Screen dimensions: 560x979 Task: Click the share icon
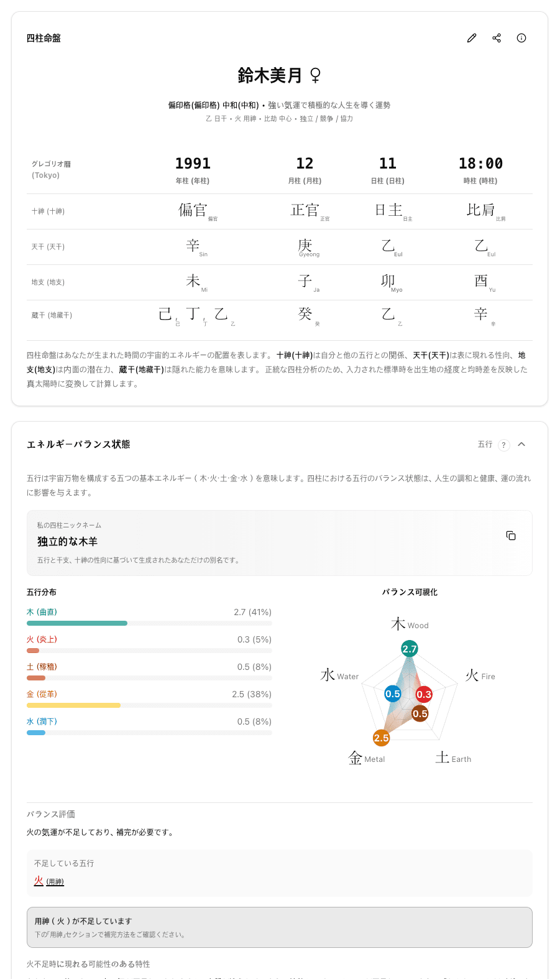click(497, 38)
